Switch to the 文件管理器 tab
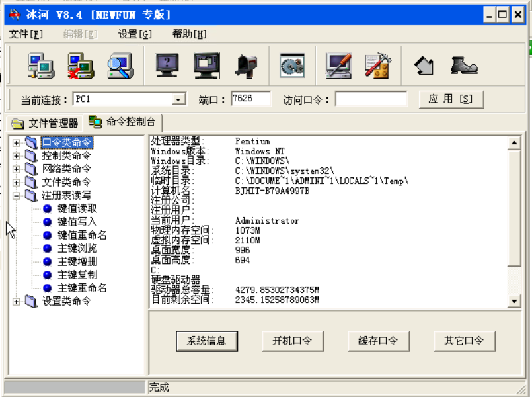The image size is (532, 397). [45, 123]
